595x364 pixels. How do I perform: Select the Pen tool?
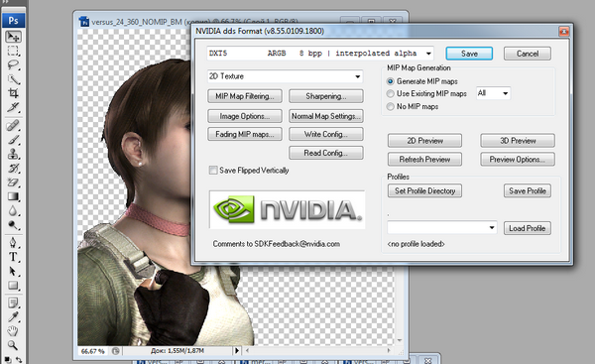click(x=13, y=243)
